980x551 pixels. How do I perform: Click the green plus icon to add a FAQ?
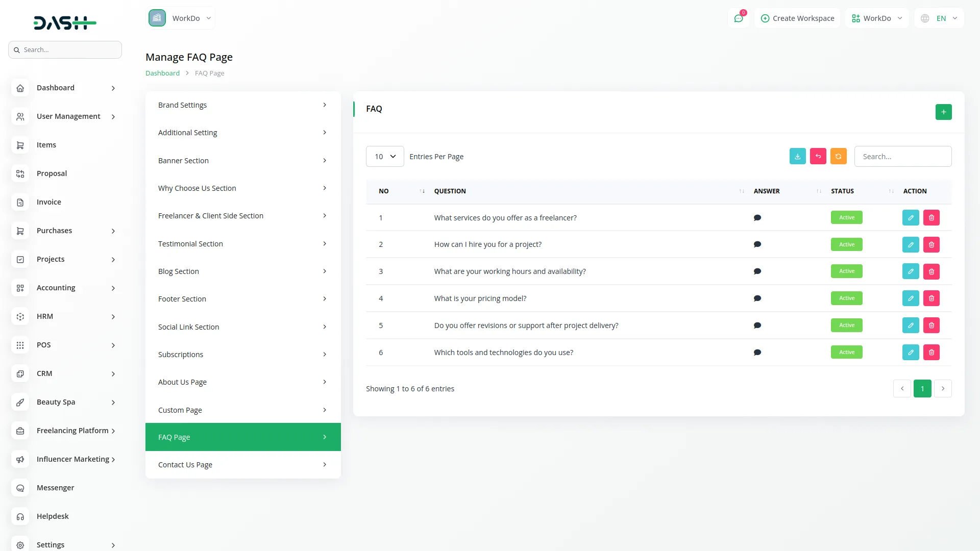coord(943,112)
